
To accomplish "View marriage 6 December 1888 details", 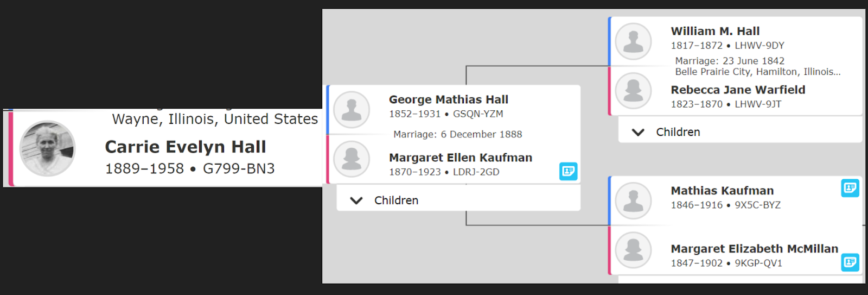I will 458,134.
